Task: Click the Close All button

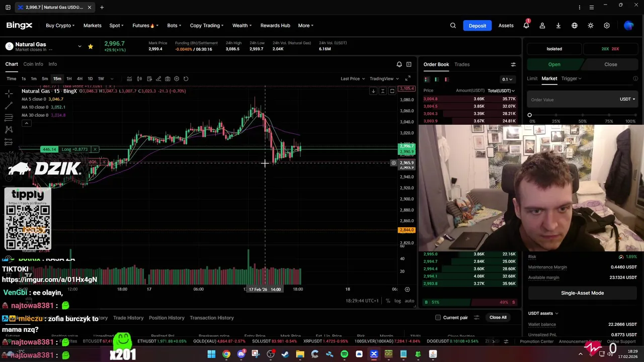Action: pos(498,317)
